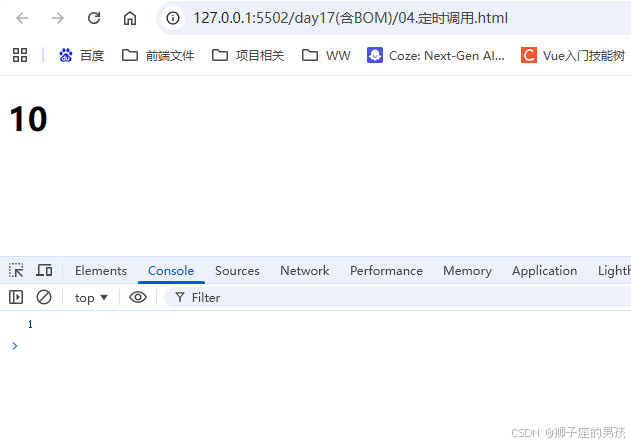The height and width of the screenshot is (444, 631).
Task: Reload the current page
Action: coord(94,18)
